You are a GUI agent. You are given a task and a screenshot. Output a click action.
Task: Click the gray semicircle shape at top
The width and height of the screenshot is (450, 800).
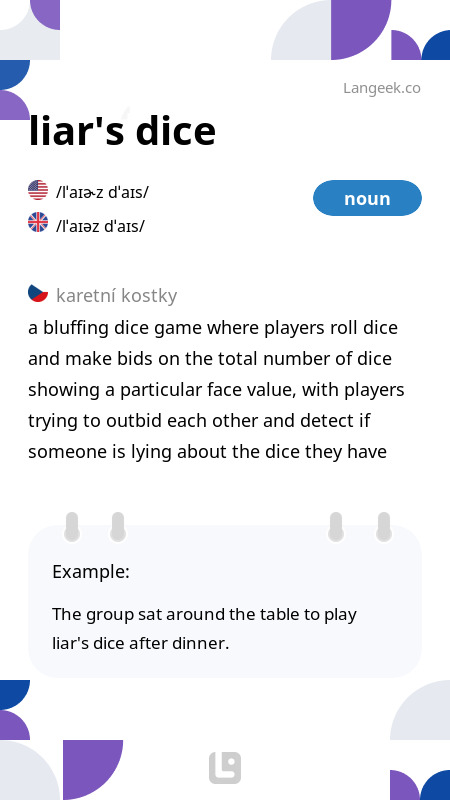click(x=301, y=30)
